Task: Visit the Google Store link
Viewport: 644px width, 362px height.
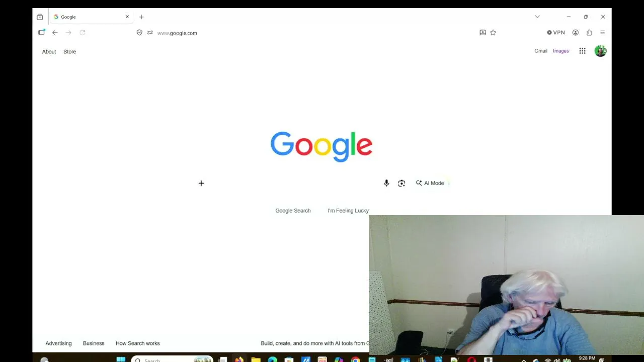Action: tap(70, 51)
